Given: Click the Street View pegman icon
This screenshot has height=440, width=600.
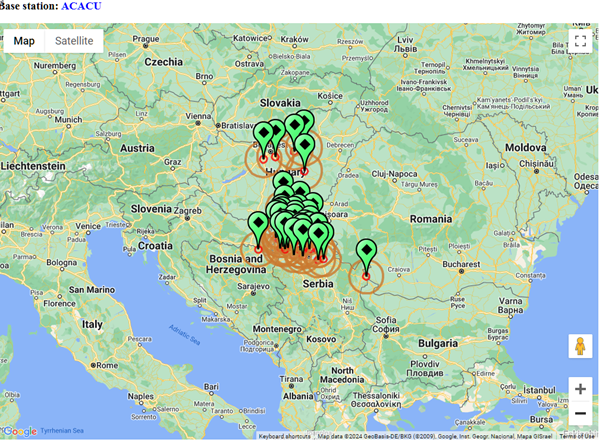Looking at the screenshot, I should [x=580, y=346].
